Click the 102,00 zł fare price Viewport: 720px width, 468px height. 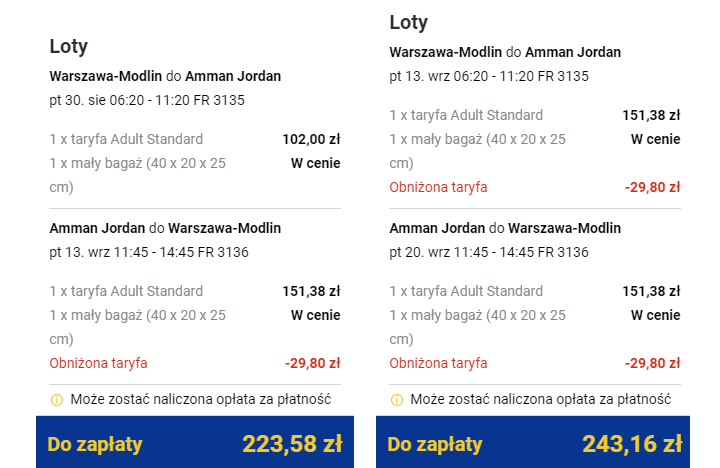[311, 139]
